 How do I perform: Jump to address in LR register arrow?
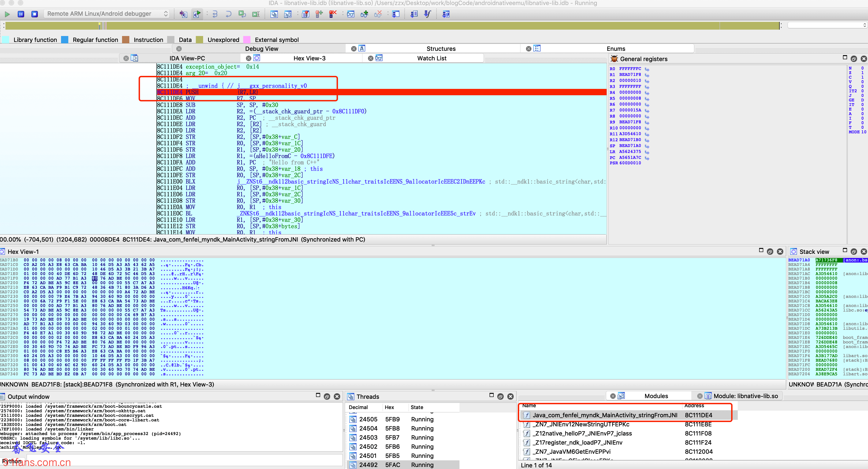(x=647, y=152)
